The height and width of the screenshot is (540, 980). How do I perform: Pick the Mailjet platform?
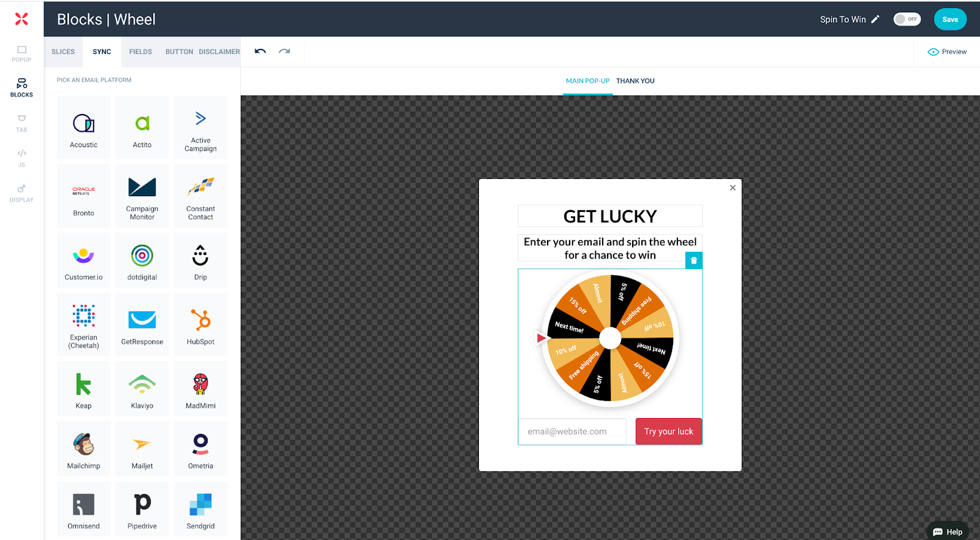coord(142,449)
